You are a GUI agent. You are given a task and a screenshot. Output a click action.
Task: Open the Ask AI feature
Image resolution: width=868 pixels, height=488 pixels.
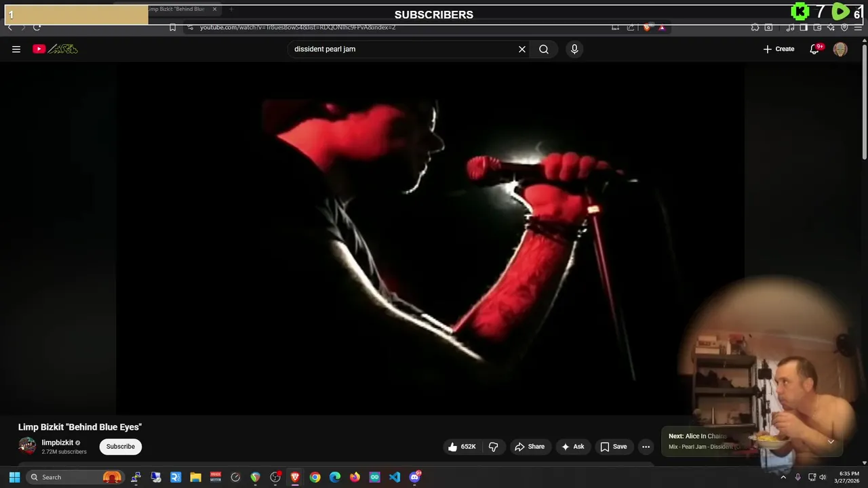click(572, 447)
